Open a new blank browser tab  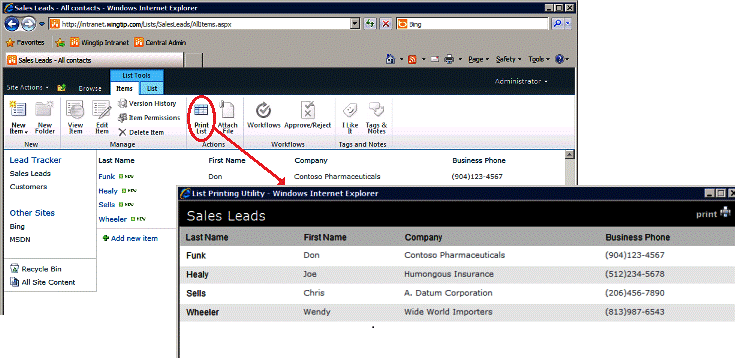pos(194,60)
